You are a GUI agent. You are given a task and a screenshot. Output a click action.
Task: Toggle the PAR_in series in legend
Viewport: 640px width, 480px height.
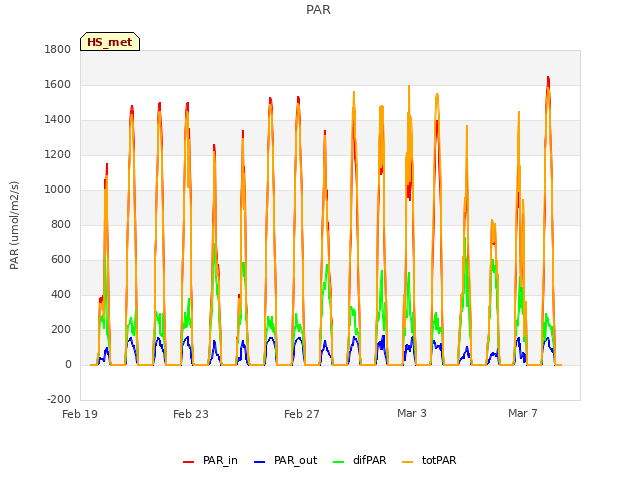pos(210,460)
